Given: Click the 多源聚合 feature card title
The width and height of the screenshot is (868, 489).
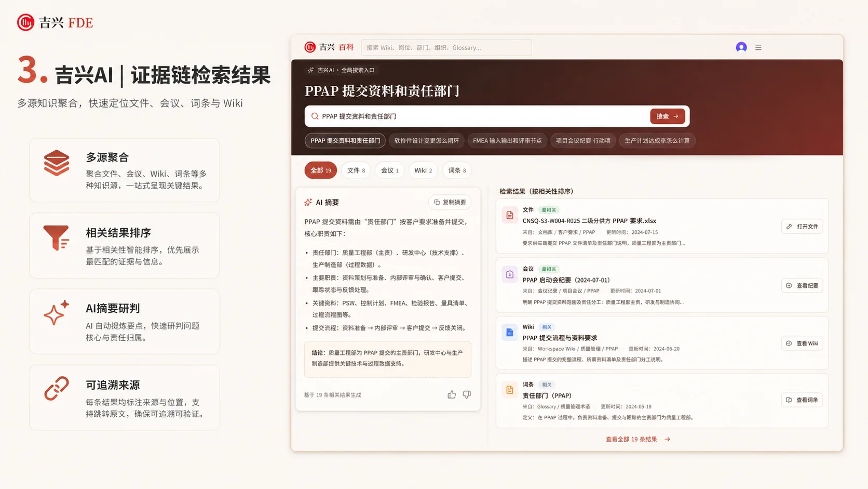Looking at the screenshot, I should 107,157.
